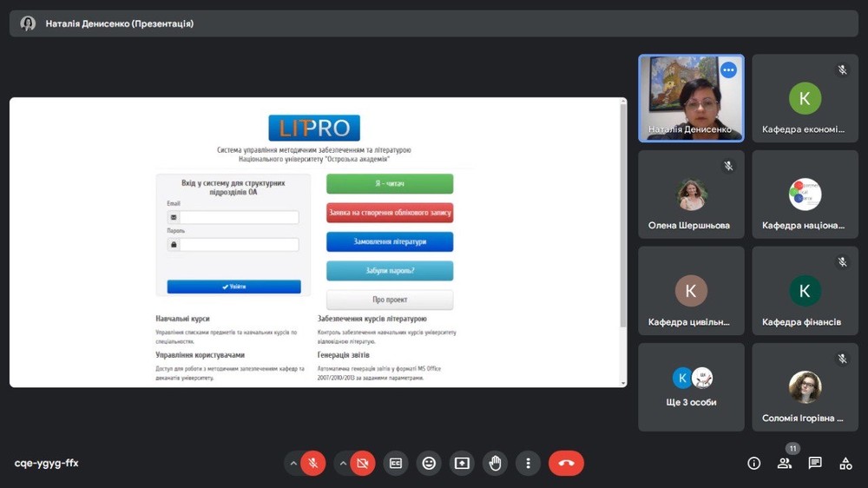
Task: Unmute the microphone toggle
Action: pyautogui.click(x=313, y=463)
